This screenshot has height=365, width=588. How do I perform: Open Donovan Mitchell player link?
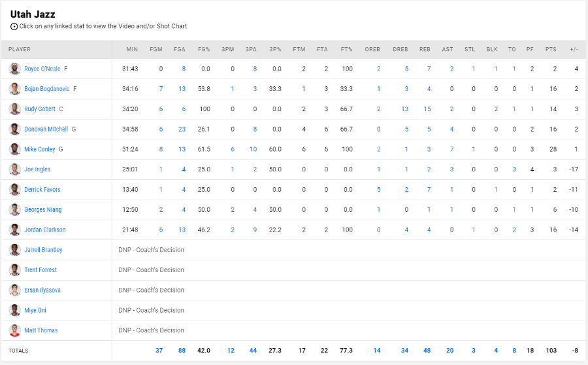(x=46, y=129)
